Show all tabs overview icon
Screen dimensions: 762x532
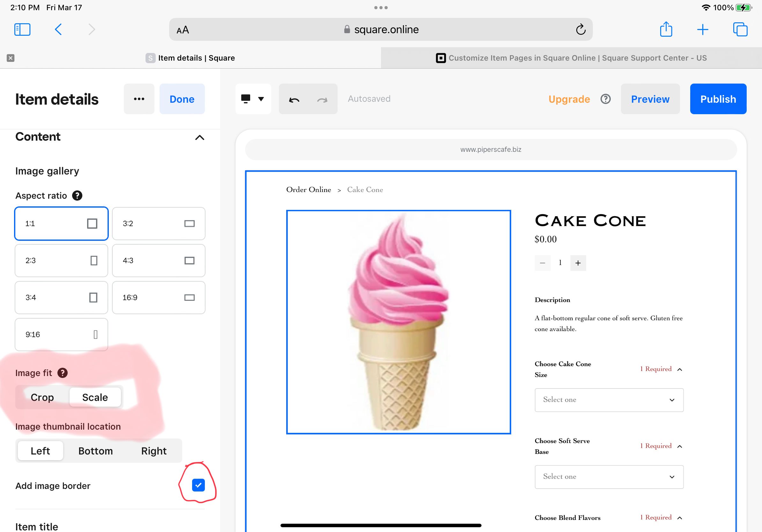[740, 30]
